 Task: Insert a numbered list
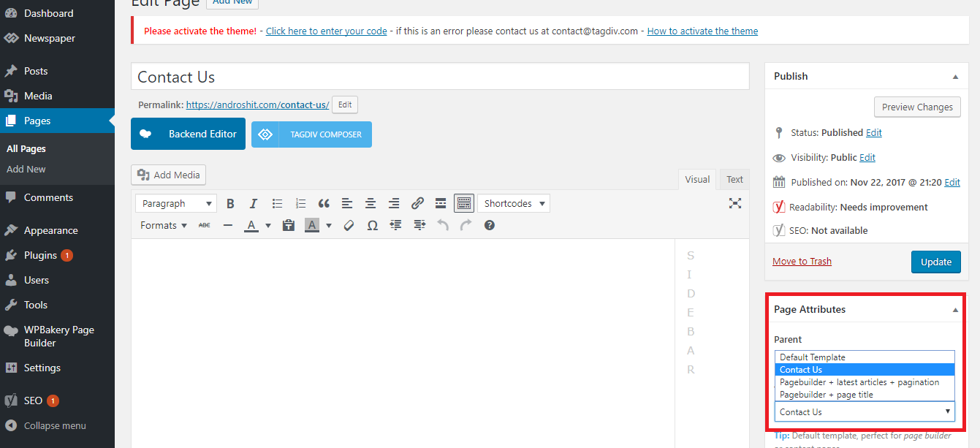[x=300, y=203]
